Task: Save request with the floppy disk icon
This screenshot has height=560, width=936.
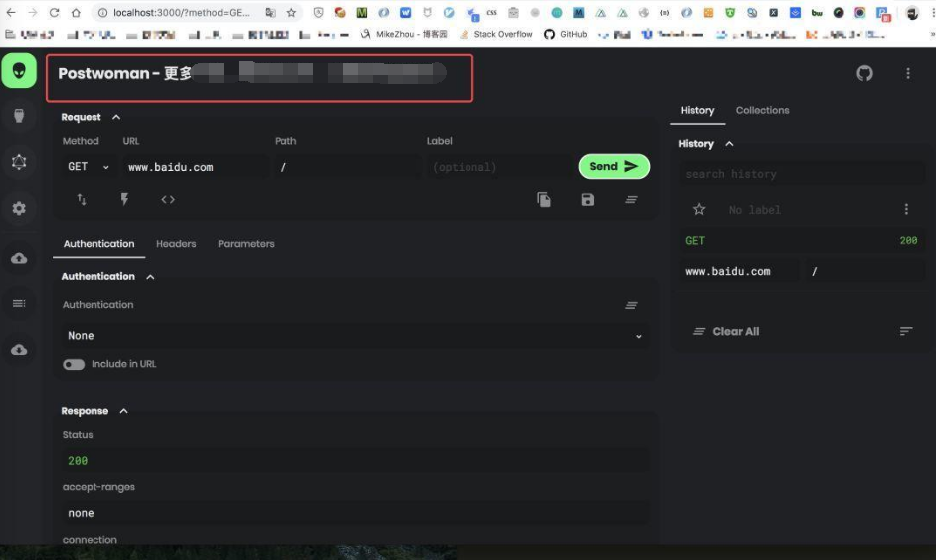Action: [x=588, y=199]
